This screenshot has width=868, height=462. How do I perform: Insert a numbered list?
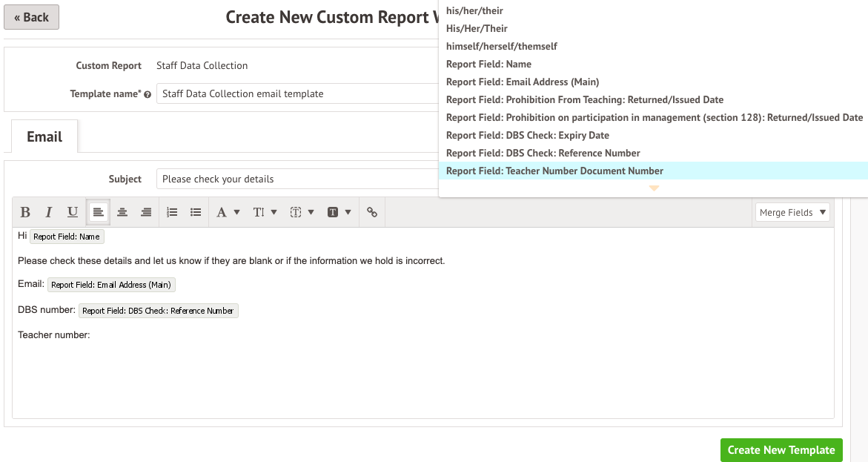[172, 213]
